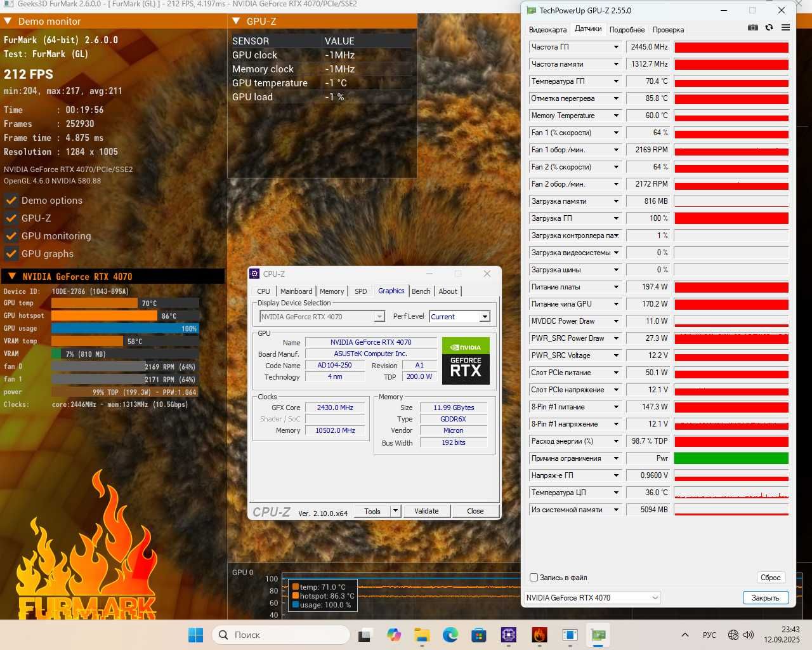Click the Close button in CPU-Z
Viewport: 812px width, 650px height.
point(475,511)
